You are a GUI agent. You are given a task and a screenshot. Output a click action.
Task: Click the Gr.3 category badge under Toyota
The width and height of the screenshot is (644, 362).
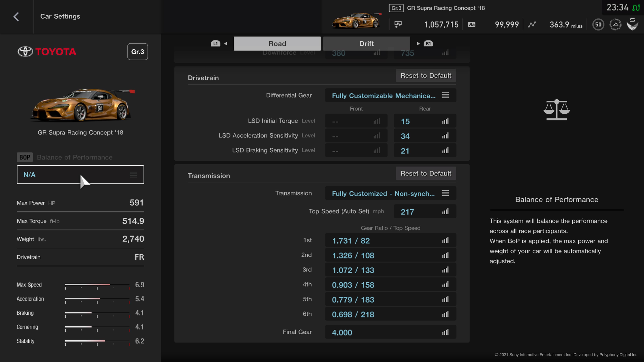(x=138, y=52)
